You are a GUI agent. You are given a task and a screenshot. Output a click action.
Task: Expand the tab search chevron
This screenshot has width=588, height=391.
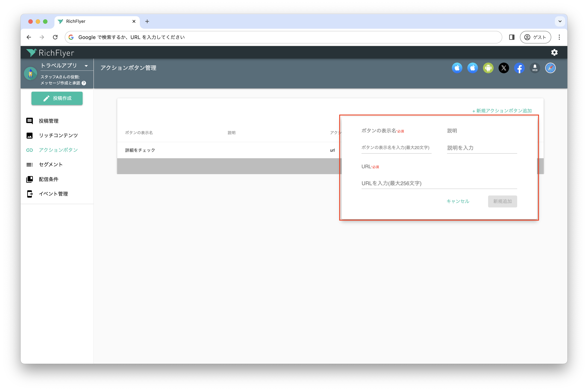pos(560,21)
